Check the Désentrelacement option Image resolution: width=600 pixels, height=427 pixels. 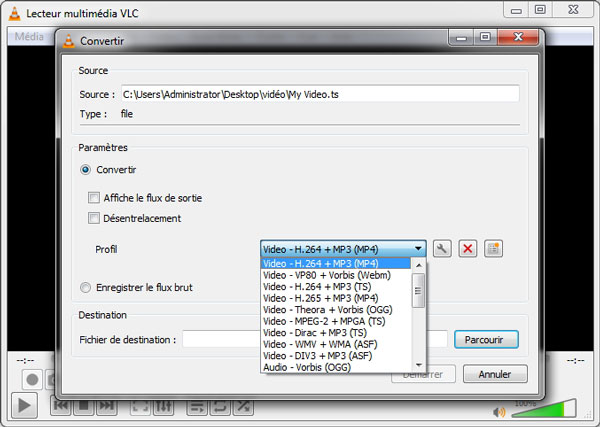click(94, 218)
